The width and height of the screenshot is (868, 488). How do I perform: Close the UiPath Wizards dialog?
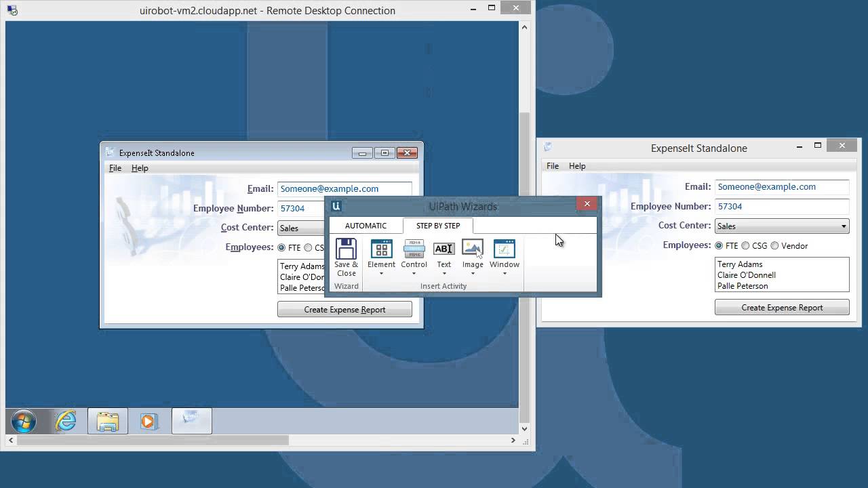[587, 203]
